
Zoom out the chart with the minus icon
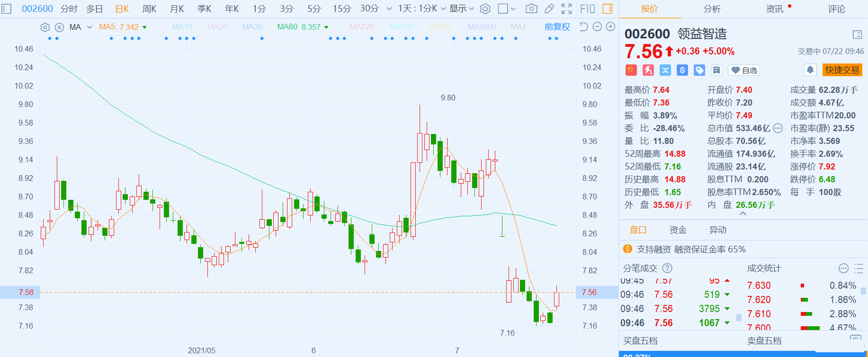(598, 27)
